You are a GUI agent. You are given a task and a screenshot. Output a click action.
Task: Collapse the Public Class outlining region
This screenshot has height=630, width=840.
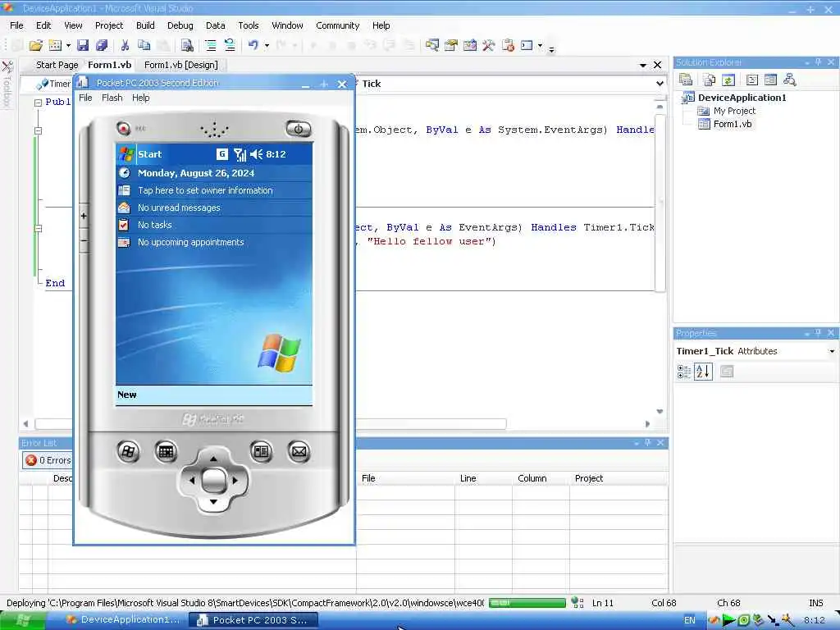tap(38, 103)
